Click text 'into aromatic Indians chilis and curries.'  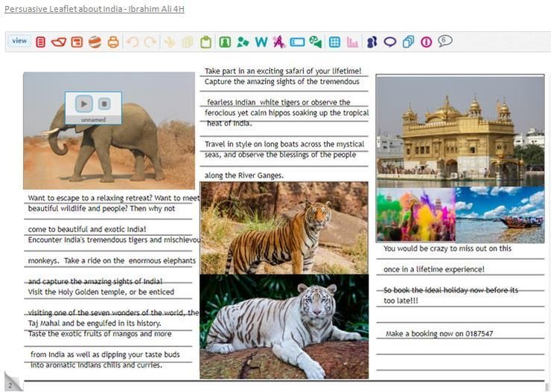pyautogui.click(x=96, y=365)
